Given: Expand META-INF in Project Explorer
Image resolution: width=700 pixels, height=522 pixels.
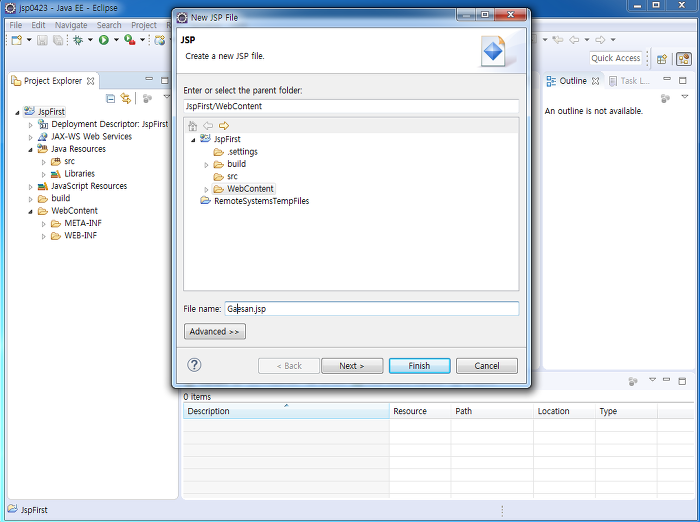Looking at the screenshot, I should point(44,224).
